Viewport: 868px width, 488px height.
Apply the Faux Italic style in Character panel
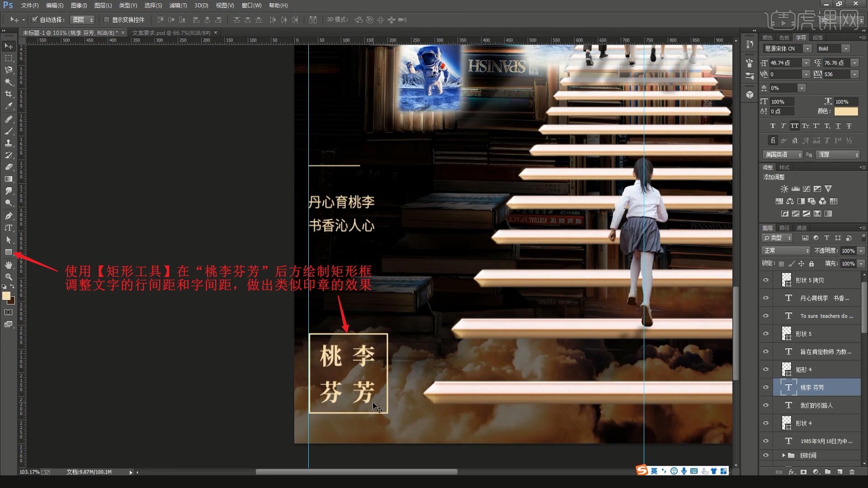783,126
